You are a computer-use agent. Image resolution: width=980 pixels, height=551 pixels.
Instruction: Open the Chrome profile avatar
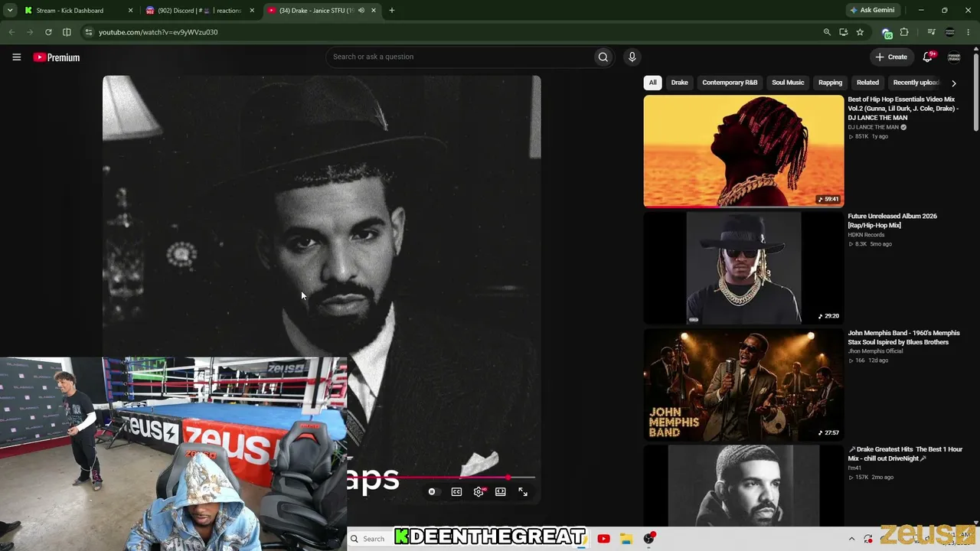tap(950, 32)
